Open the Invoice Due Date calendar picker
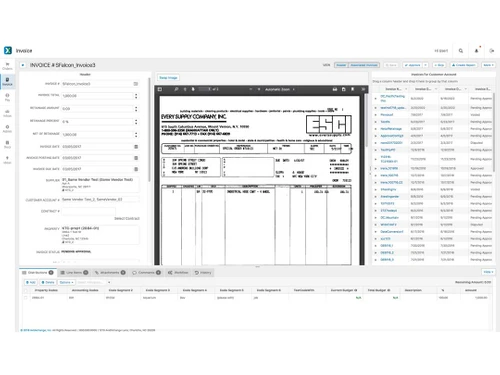Viewport: 500px width, 375px height. pyautogui.click(x=136, y=169)
